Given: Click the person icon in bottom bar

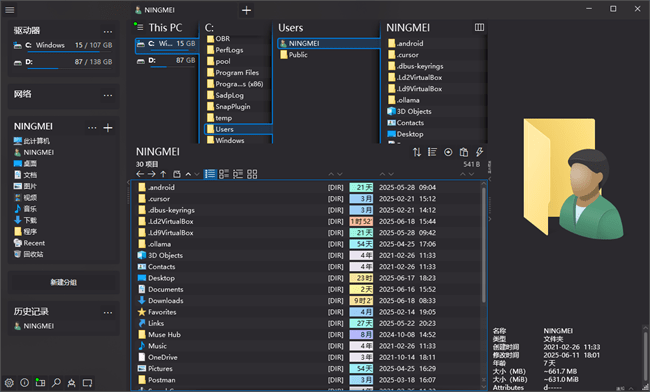Looking at the screenshot, I should pyautogui.click(x=72, y=382).
